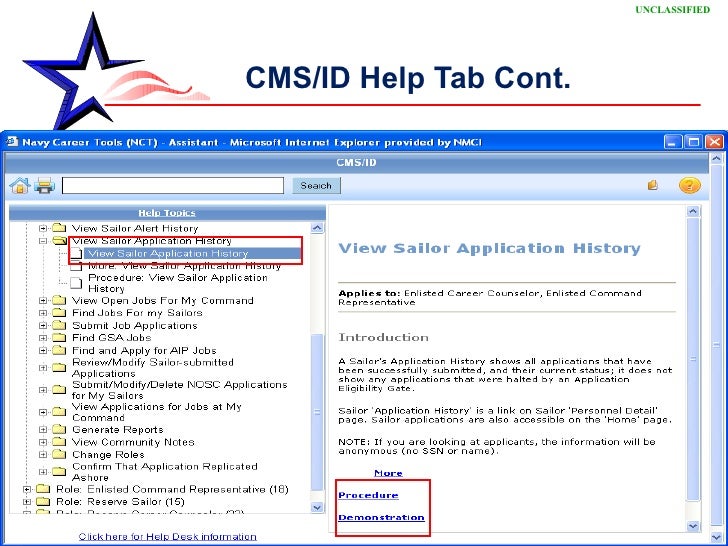Select Confirm That Application Replicated Ashore

[165, 472]
